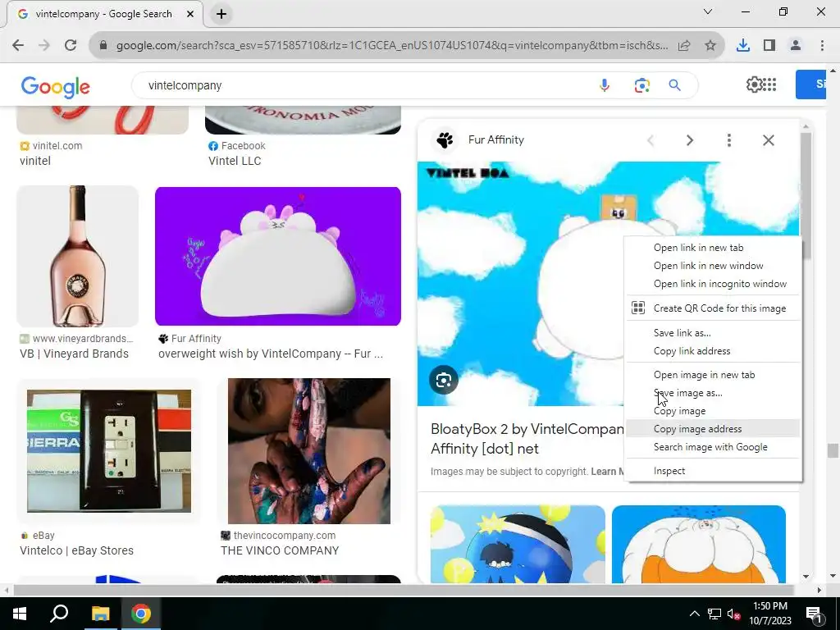Open the tab search dropdown arrow
This screenshot has width=840, height=630.
click(708, 11)
